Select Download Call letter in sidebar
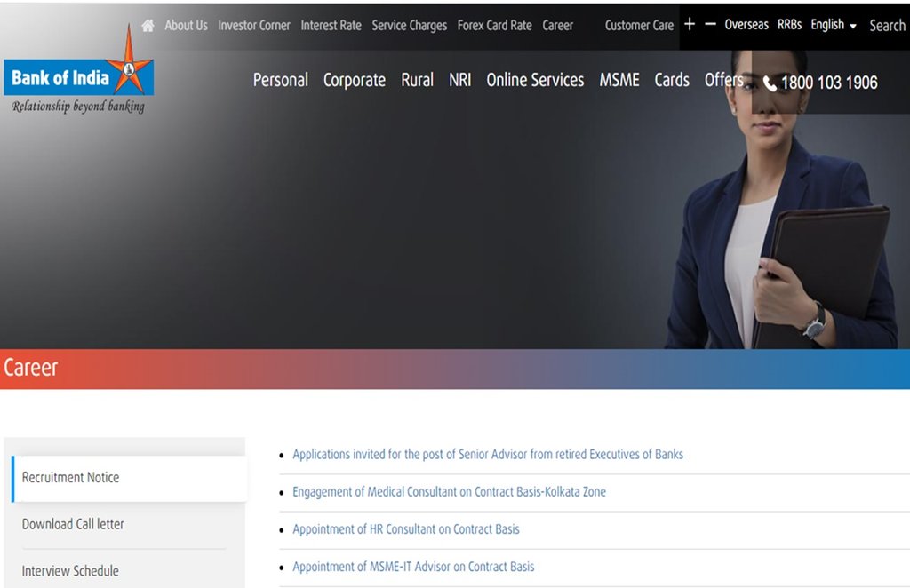The height and width of the screenshot is (588, 910). 73,524
